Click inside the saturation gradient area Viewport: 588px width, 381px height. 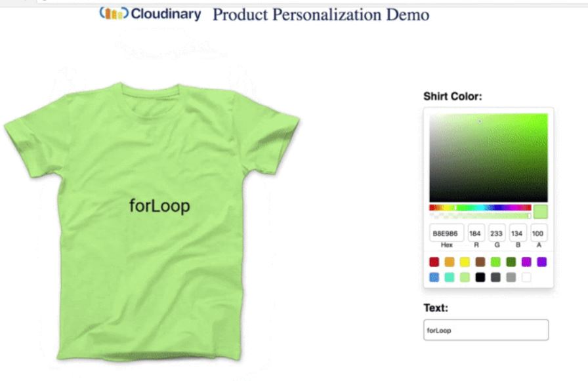(488, 158)
